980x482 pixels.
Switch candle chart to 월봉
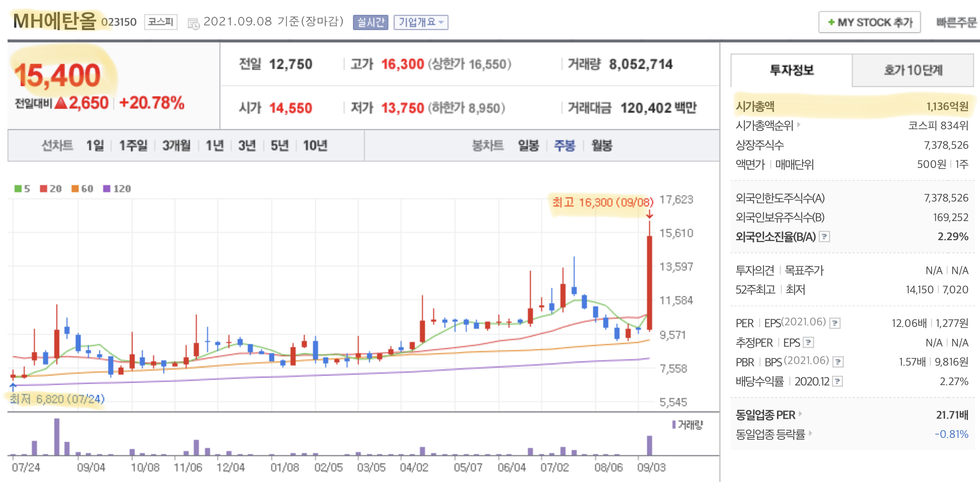point(602,146)
